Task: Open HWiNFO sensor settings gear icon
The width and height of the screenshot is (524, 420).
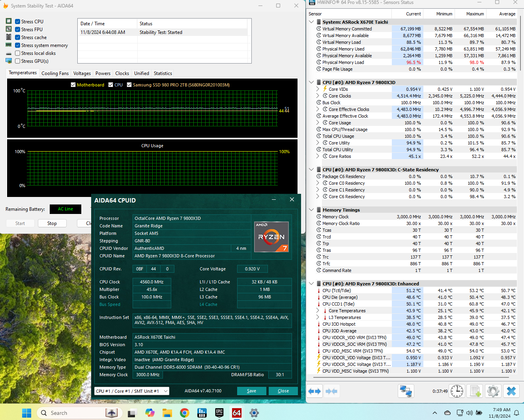Action: 493,391
